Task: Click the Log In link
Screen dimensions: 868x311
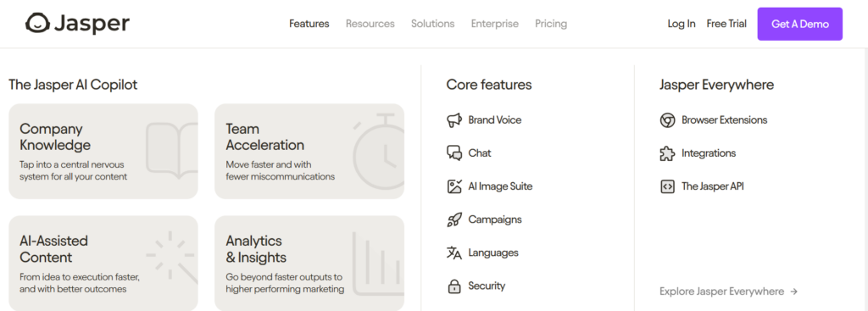Action: [682, 24]
